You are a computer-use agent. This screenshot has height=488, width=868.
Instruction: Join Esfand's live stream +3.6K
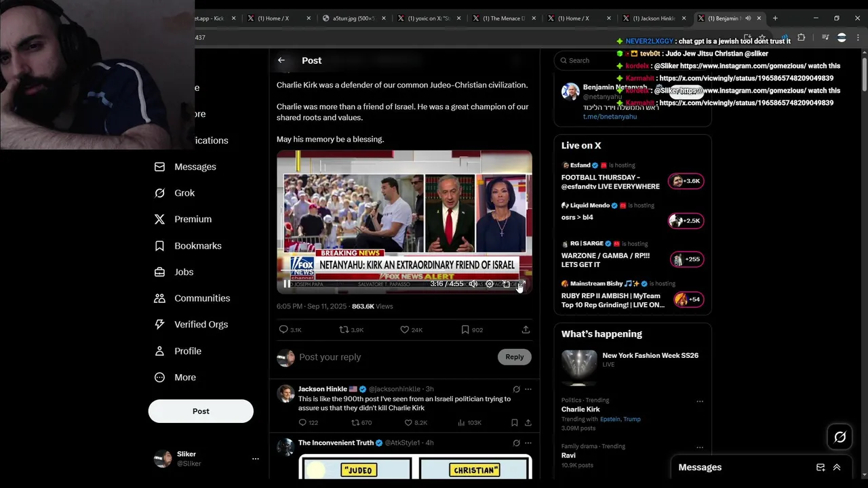(686, 181)
